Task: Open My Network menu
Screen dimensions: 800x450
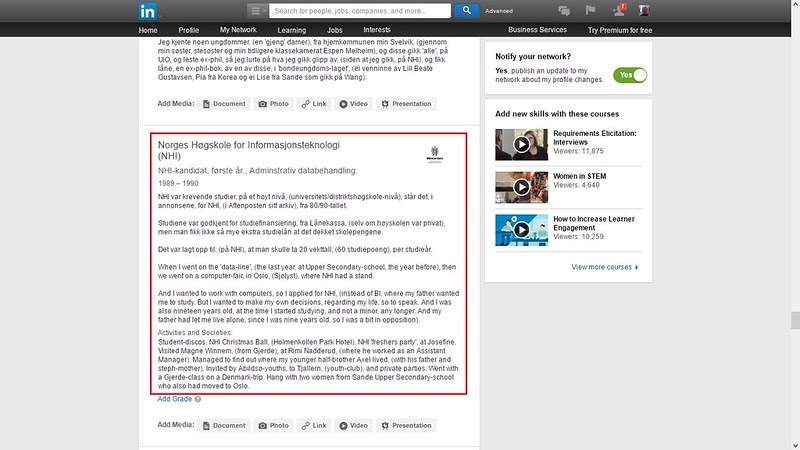Action: click(238, 30)
